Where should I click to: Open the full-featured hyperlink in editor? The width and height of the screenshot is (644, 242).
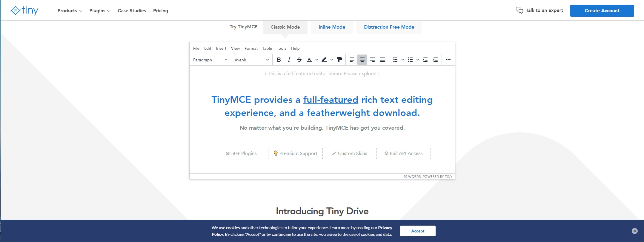coord(331,100)
